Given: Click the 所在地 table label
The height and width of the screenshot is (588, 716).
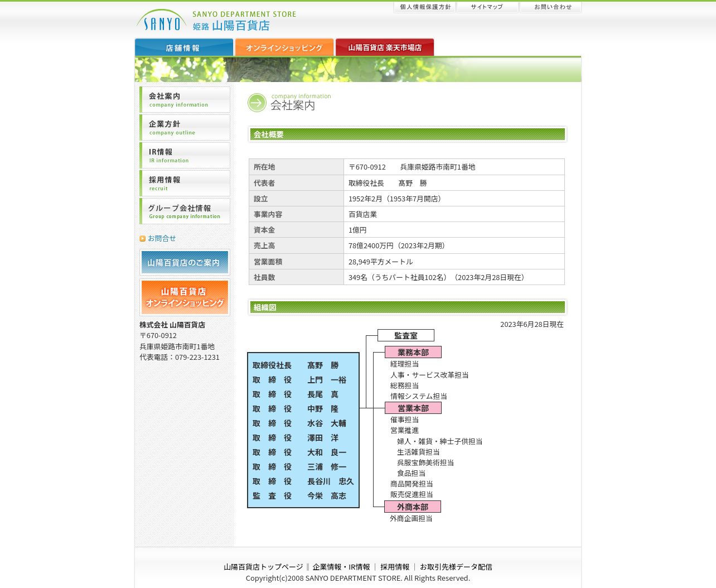Looking at the screenshot, I should pos(264,167).
